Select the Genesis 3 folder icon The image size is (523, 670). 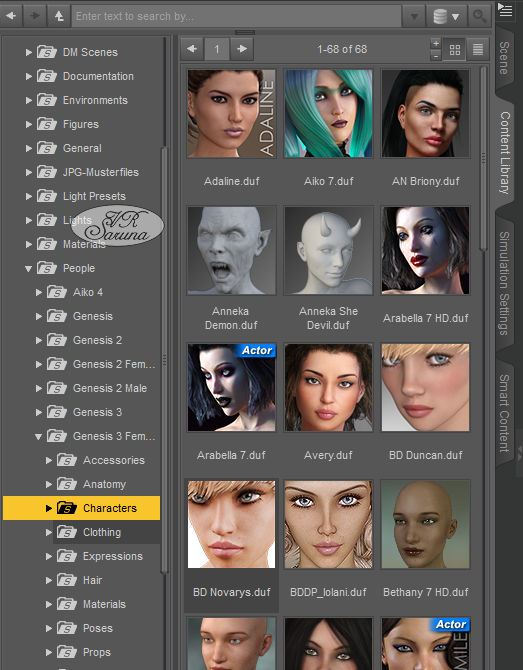pos(56,412)
